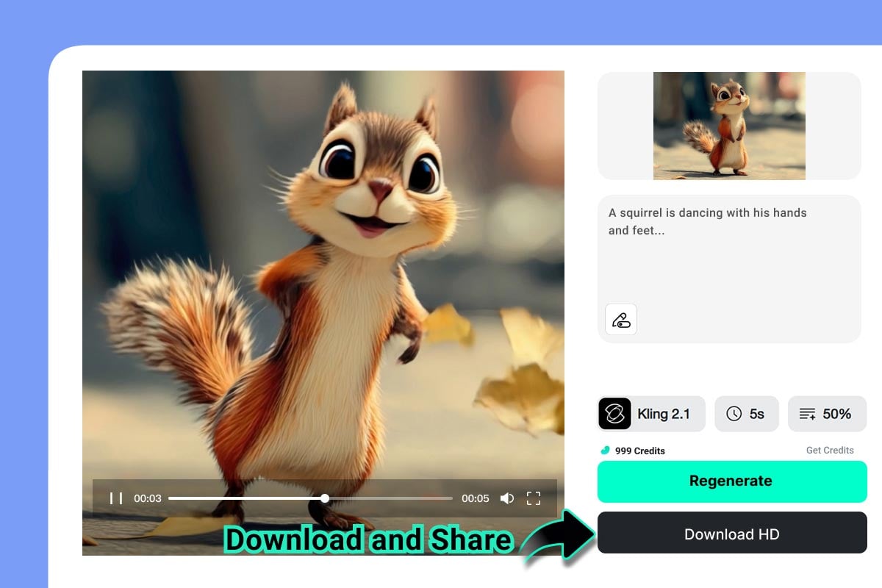Open the 50% setting selector
The image size is (882, 588).
827,414
